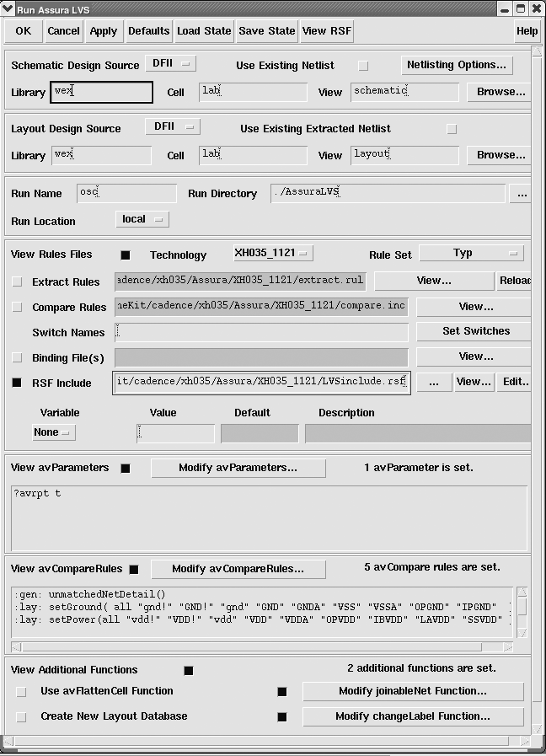Click the layout Cell field

[253, 155]
